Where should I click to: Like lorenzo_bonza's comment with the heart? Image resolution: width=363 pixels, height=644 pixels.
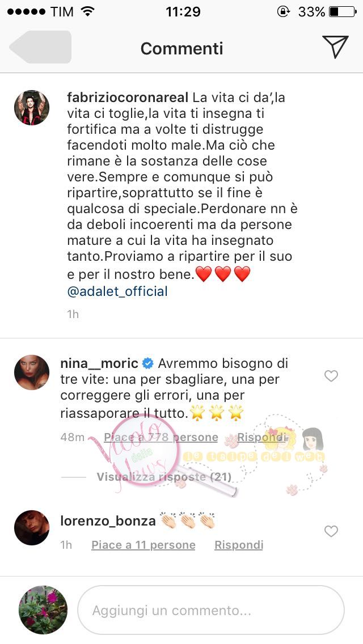pos(331,531)
